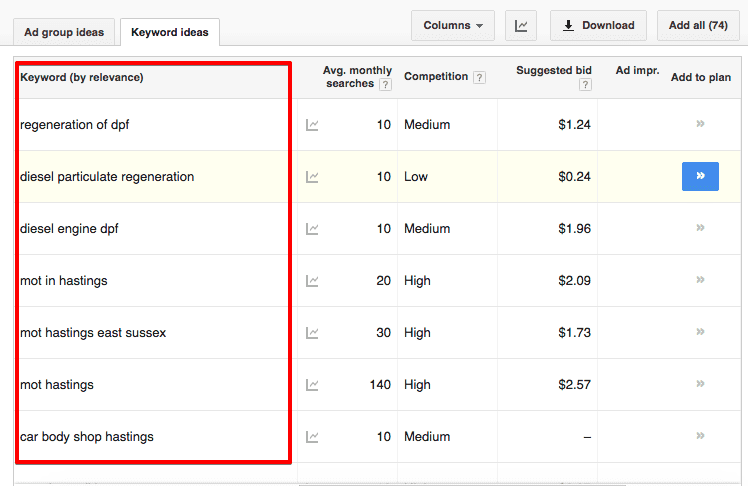
Task: Show trend graph for mot hastings row
Action: pyautogui.click(x=312, y=385)
